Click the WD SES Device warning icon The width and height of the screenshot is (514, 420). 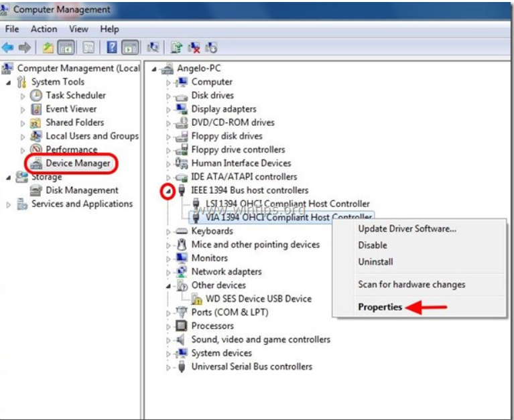196,299
